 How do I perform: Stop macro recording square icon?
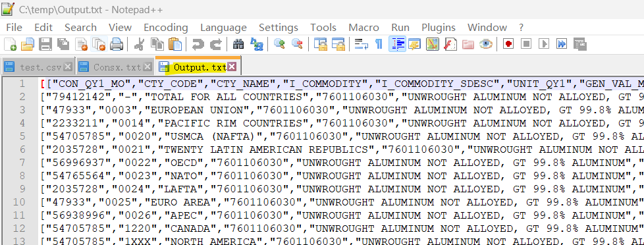pyautogui.click(x=527, y=44)
